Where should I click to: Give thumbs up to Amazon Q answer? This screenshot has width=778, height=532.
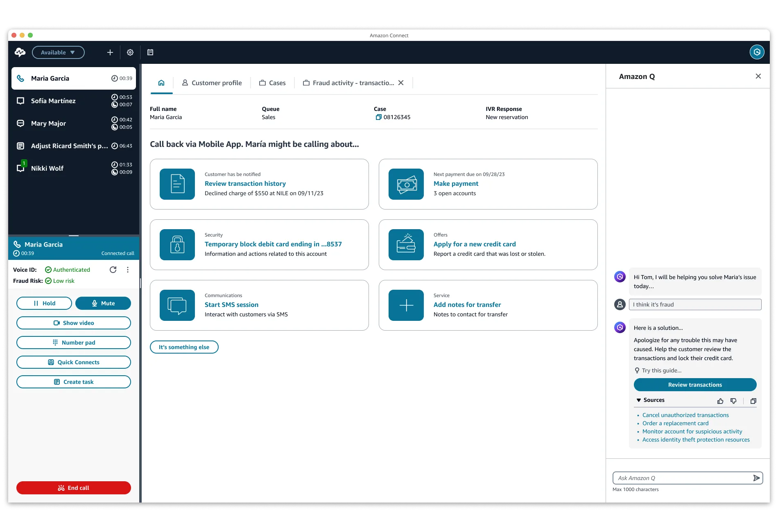pos(720,401)
